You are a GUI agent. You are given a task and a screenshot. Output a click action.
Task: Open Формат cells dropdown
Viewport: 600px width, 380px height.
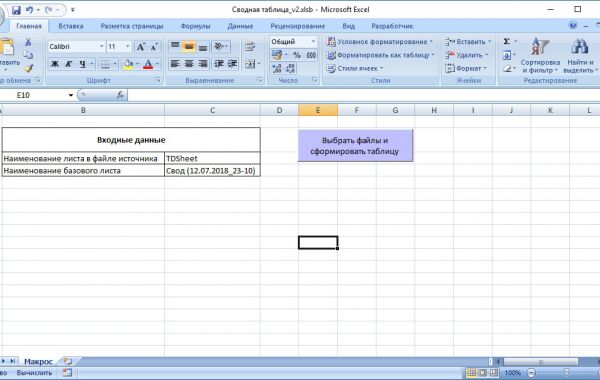click(x=465, y=69)
